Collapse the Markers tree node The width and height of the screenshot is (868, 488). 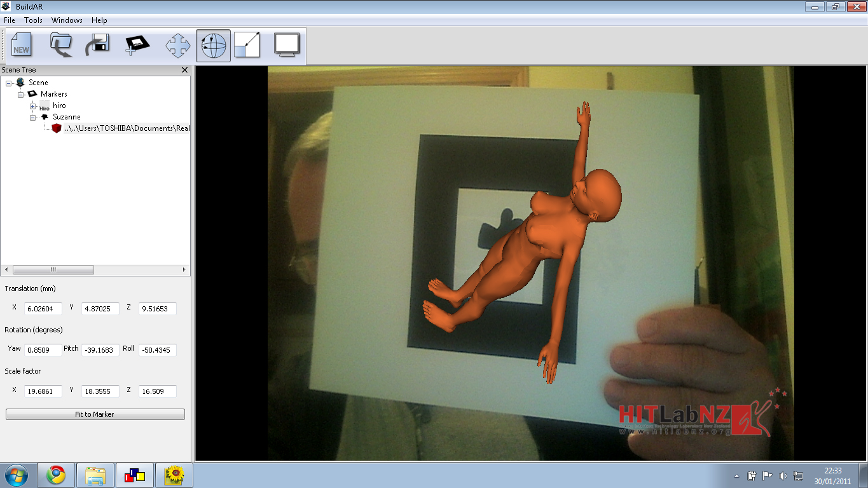point(21,94)
